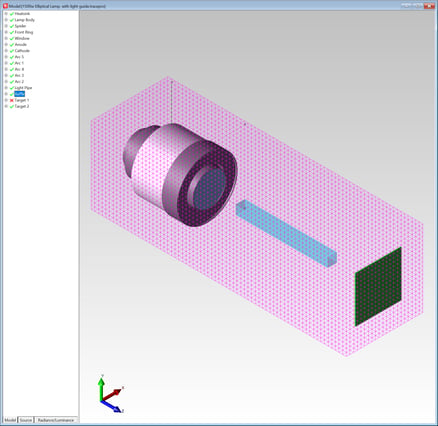Image resolution: width=438 pixels, height=426 pixels.
Task: Select the Spider label in tree
Action: tap(20, 26)
